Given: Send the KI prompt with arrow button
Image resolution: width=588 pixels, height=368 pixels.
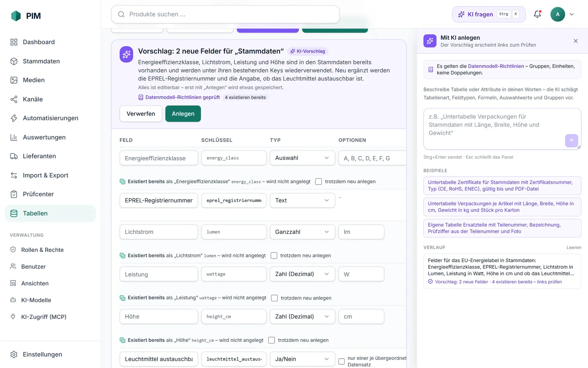Looking at the screenshot, I should [572, 141].
